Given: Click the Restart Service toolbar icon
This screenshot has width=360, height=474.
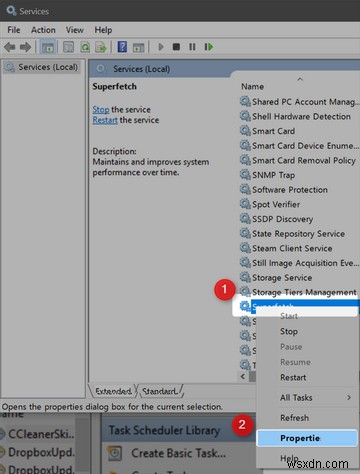Looking at the screenshot, I should (x=209, y=47).
